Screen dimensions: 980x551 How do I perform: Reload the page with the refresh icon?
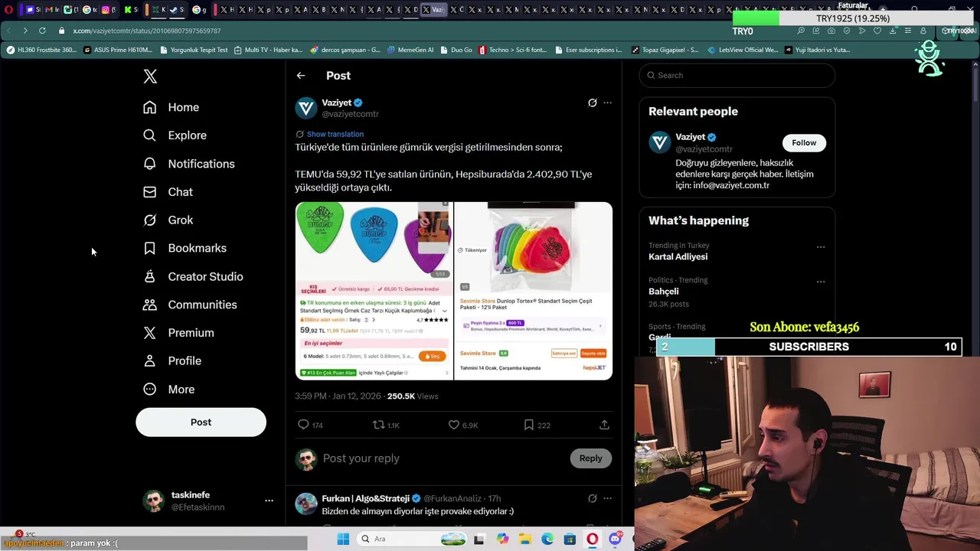pyautogui.click(x=42, y=31)
